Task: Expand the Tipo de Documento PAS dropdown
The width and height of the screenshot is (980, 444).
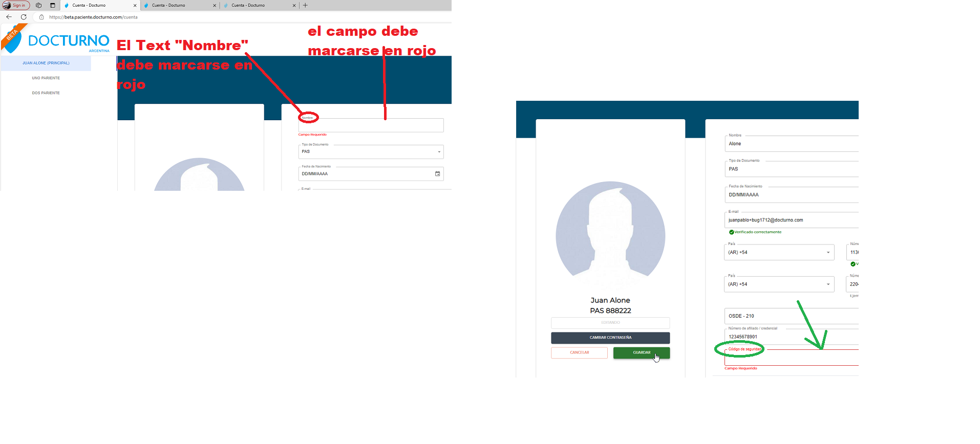Action: (371, 152)
